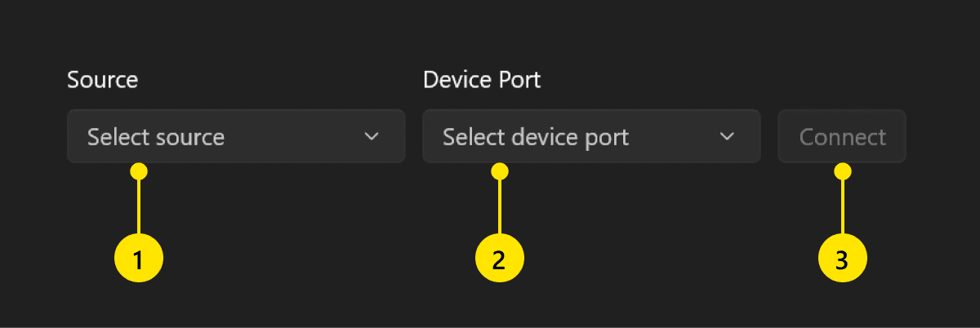This screenshot has width=980, height=328.
Task: Click the yellow callout marker numbered 3
Action: [x=843, y=259]
